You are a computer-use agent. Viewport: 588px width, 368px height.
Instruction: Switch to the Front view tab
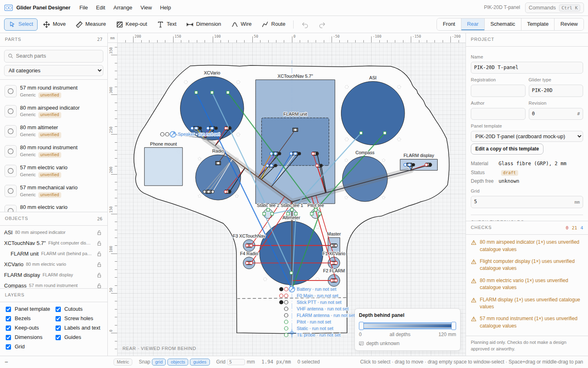[x=449, y=24]
